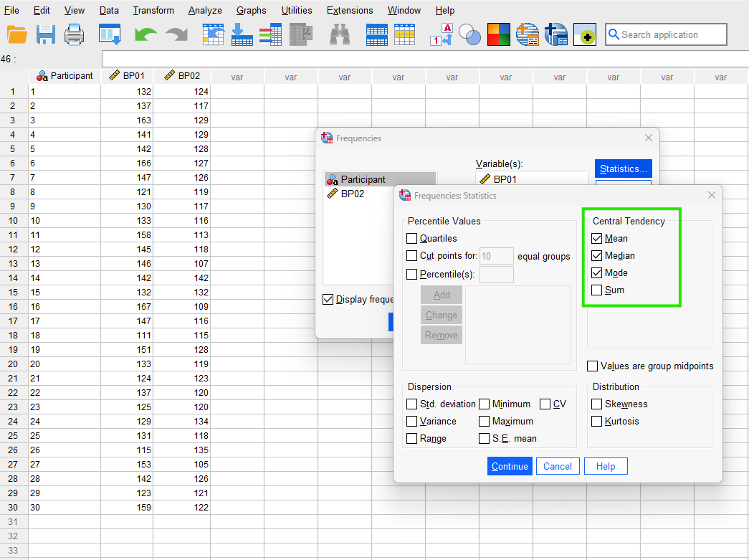Toggle the Skewness option under Distribution
Image resolution: width=749 pixels, height=560 pixels.
[596, 404]
